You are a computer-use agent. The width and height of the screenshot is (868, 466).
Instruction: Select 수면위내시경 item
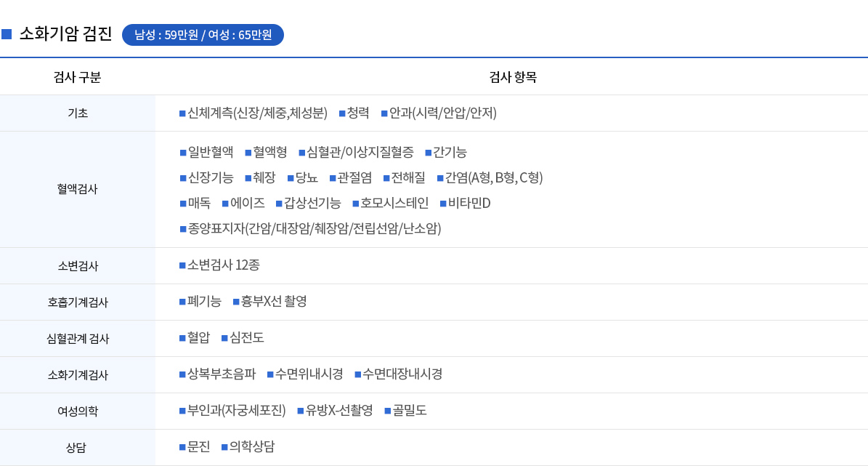[309, 374]
